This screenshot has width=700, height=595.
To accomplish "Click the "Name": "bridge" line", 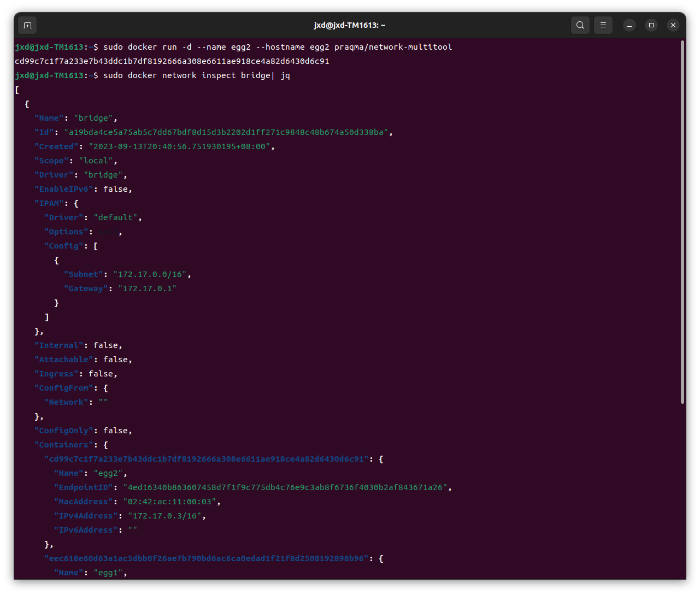I will tap(76, 118).
